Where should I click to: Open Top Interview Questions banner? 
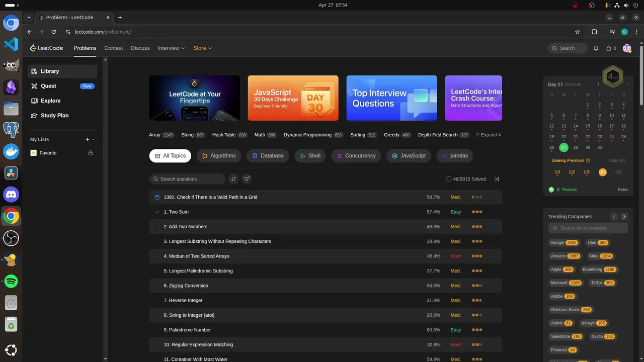coord(391,98)
